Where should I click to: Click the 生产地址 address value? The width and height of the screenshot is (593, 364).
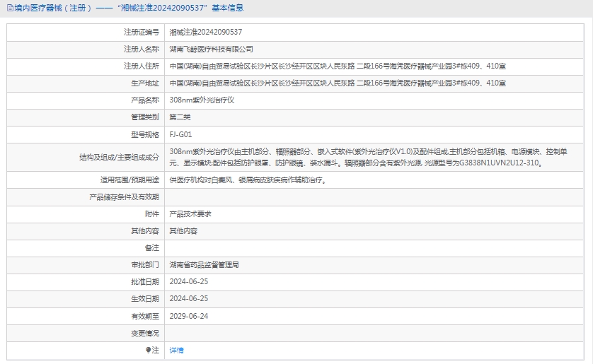[x=338, y=83]
